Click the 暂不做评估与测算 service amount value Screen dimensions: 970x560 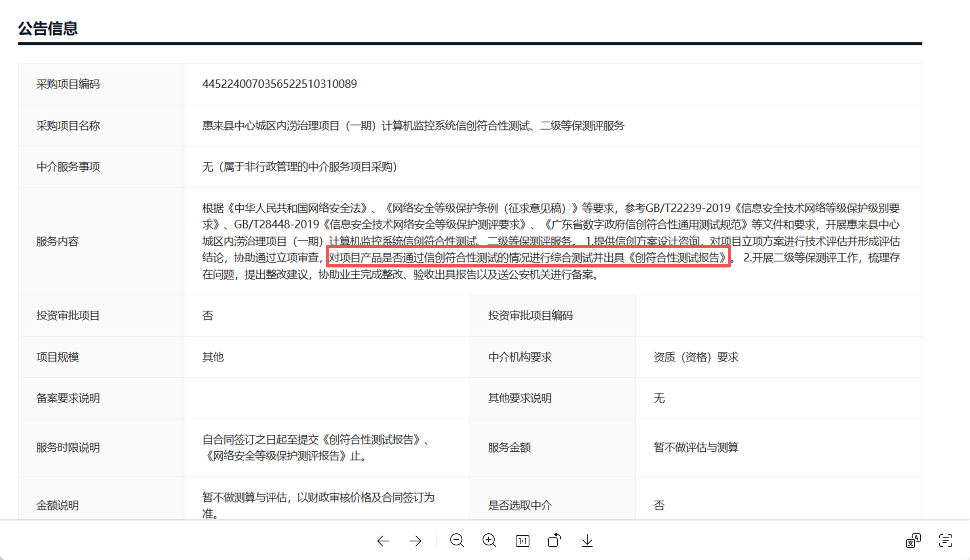click(x=696, y=447)
